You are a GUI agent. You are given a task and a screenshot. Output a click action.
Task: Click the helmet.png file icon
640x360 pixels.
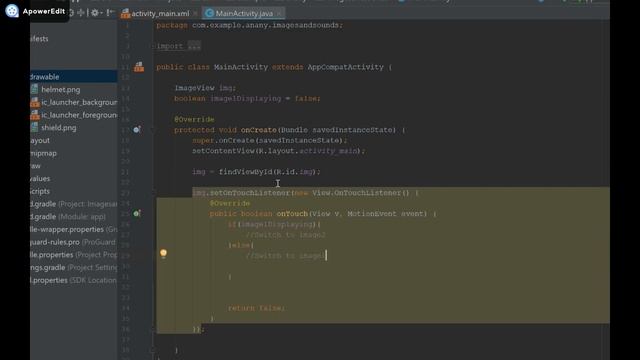coord(35,89)
